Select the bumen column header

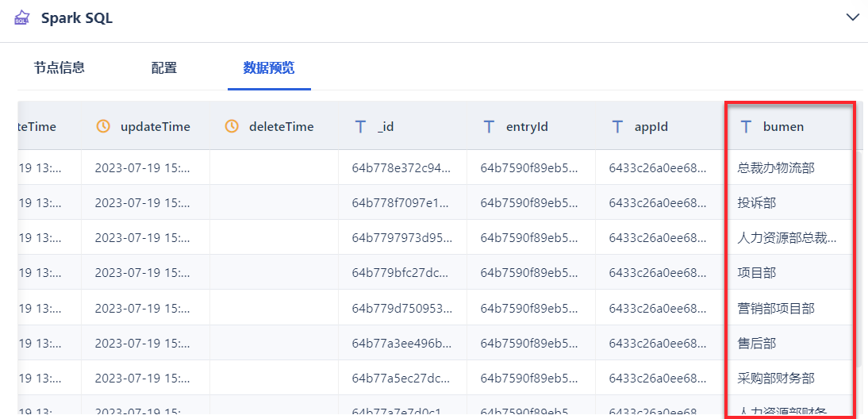(789, 126)
